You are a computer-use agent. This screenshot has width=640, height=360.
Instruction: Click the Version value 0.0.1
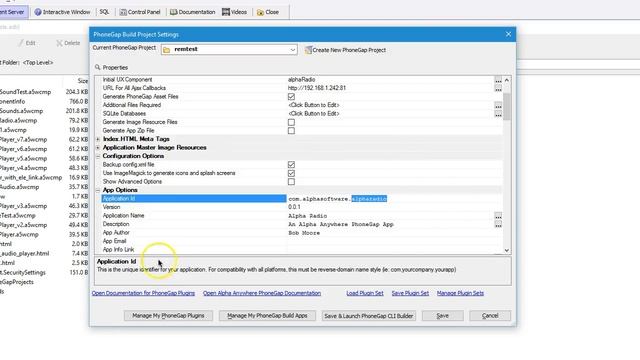tap(294, 207)
